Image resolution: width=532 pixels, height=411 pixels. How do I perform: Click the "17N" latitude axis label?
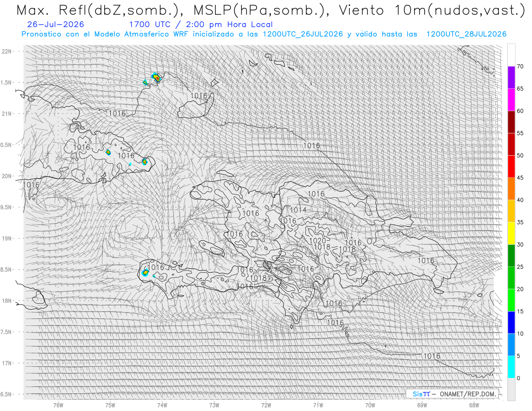click(x=7, y=364)
